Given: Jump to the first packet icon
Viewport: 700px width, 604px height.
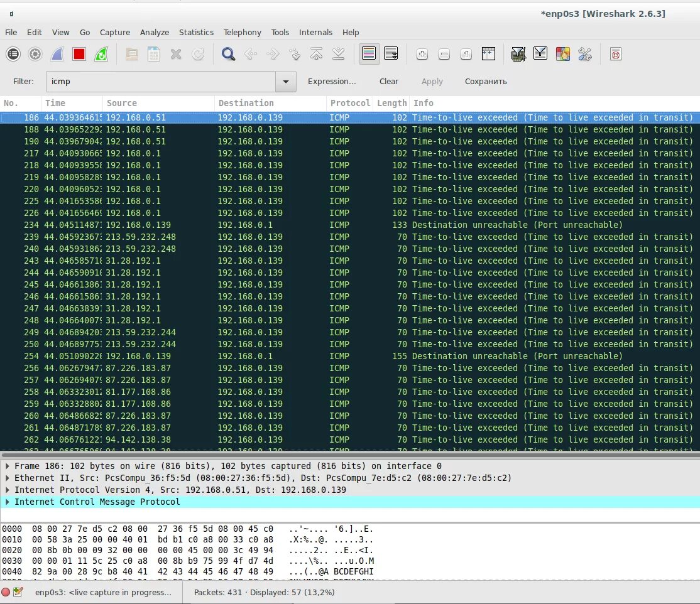Looking at the screenshot, I should tap(317, 55).
